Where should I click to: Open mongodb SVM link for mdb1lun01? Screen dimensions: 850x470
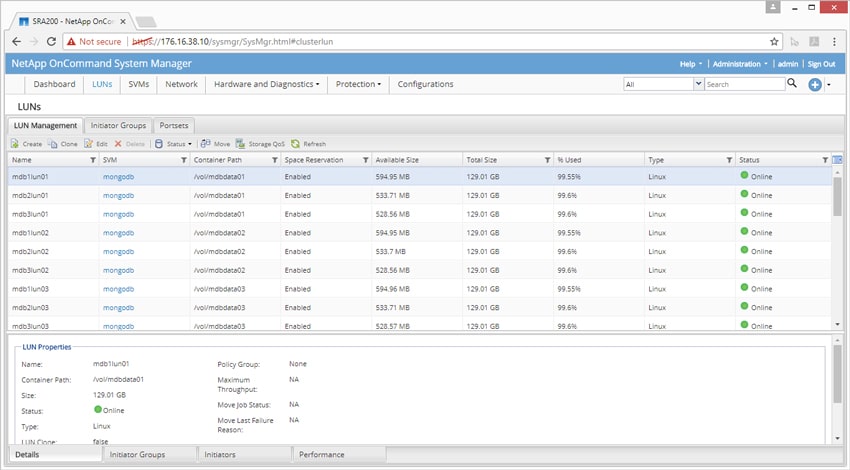point(118,177)
